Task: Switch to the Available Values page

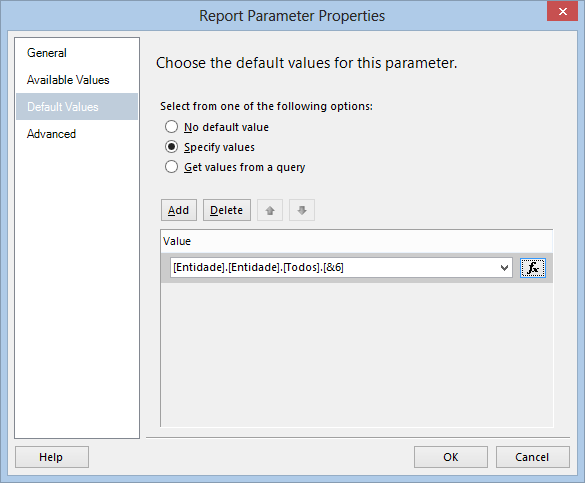Action: pos(68,80)
